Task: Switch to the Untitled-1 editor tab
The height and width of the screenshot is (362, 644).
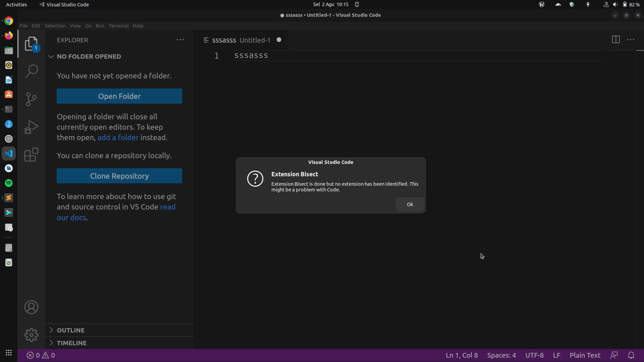Action: [x=254, y=40]
